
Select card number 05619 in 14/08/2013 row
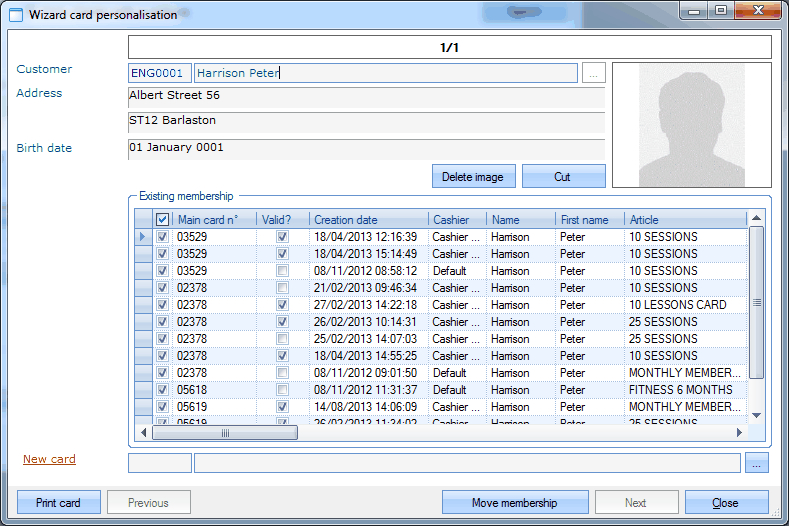tap(214, 407)
